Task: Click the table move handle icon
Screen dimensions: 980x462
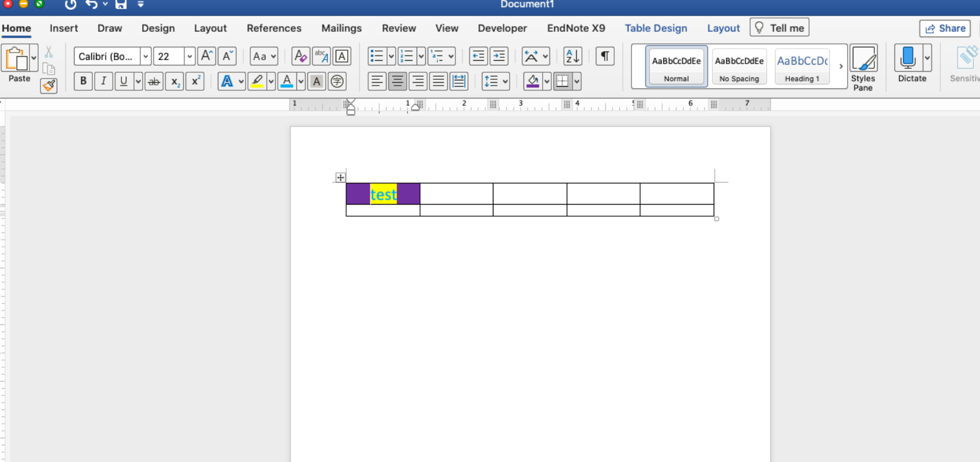Action: (x=340, y=178)
